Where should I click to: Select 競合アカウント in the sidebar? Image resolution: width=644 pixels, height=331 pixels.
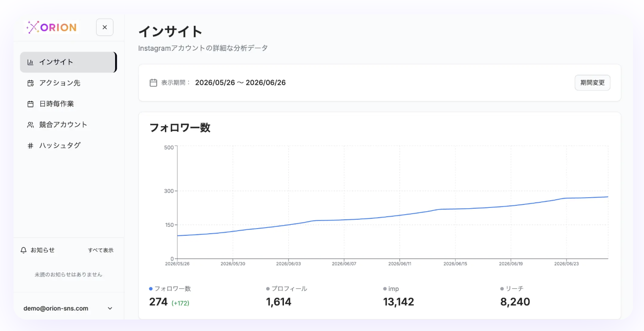tap(68, 124)
